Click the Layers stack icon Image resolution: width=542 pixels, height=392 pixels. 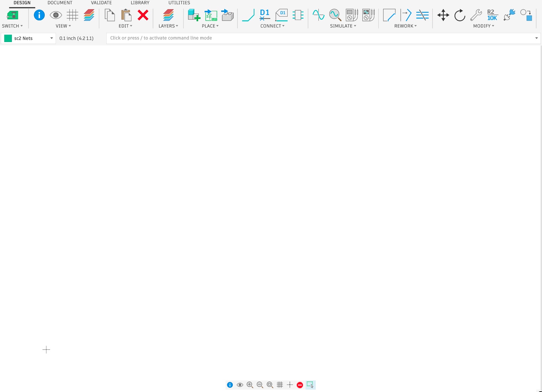tap(168, 15)
